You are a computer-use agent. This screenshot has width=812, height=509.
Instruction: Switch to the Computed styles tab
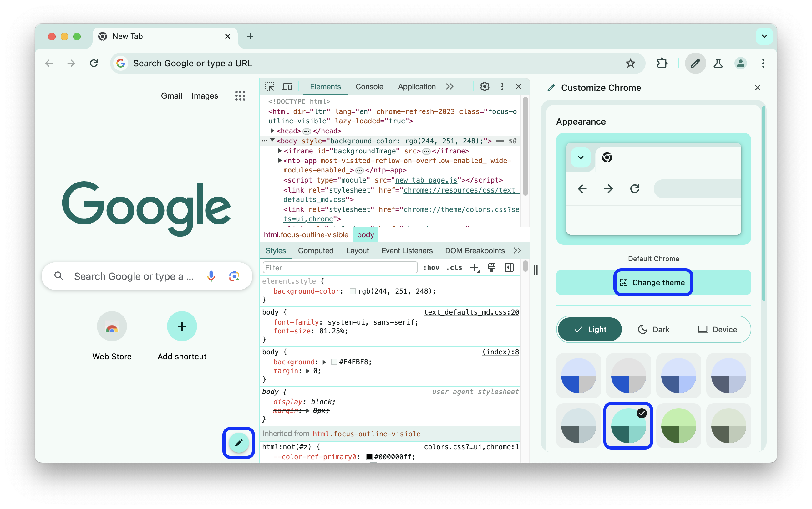tap(315, 251)
